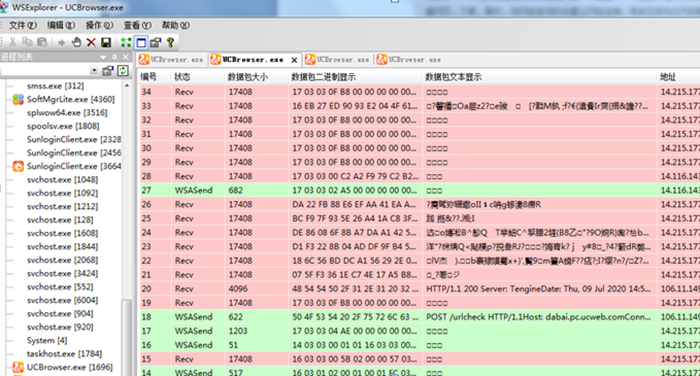700x376 pixels.
Task: Select spoolsv.exe [1808] process
Action: coord(63,126)
